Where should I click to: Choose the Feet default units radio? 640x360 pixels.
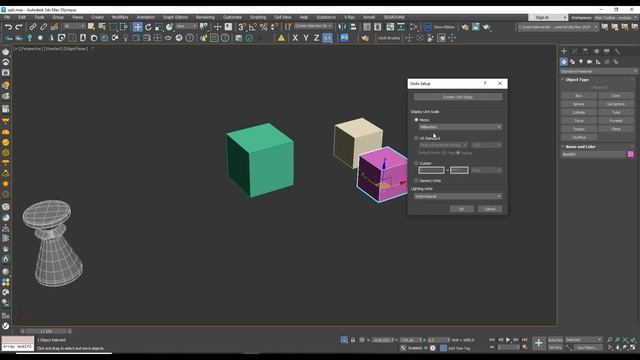(x=444, y=153)
